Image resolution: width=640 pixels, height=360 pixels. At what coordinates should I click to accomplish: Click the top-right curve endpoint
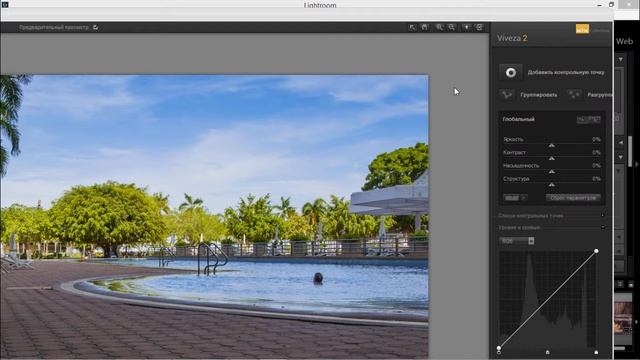coord(596,251)
